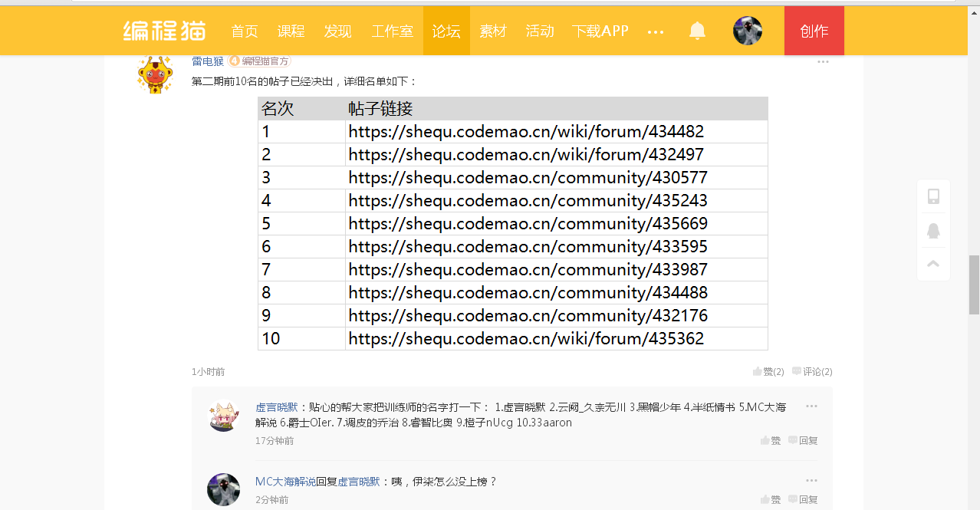Click 下载APP in navigation bar
The height and width of the screenshot is (510, 980).
pyautogui.click(x=600, y=31)
